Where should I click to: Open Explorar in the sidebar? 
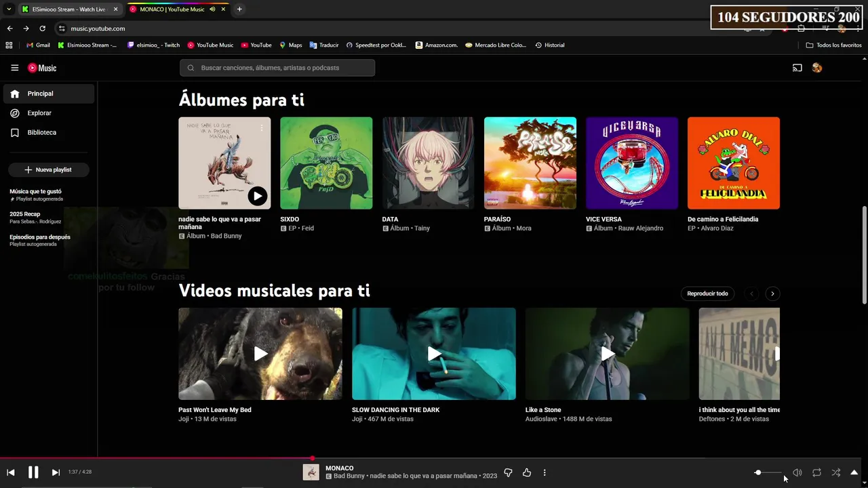click(49, 113)
